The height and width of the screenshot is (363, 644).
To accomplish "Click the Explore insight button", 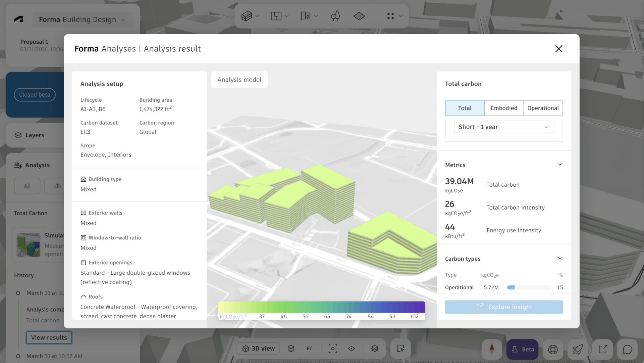I will click(x=504, y=307).
